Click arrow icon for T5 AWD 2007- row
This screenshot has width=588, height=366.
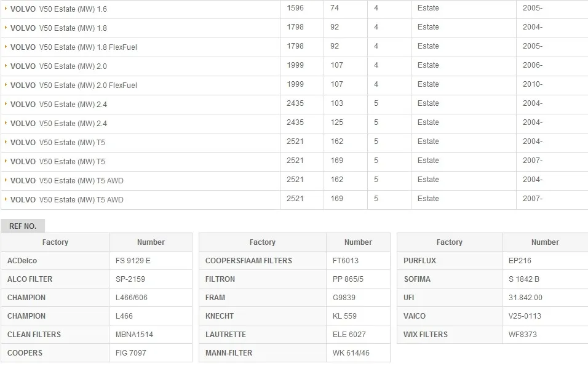6,199
